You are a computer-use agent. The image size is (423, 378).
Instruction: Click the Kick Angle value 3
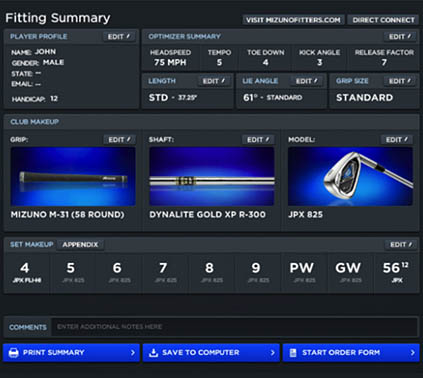point(320,62)
